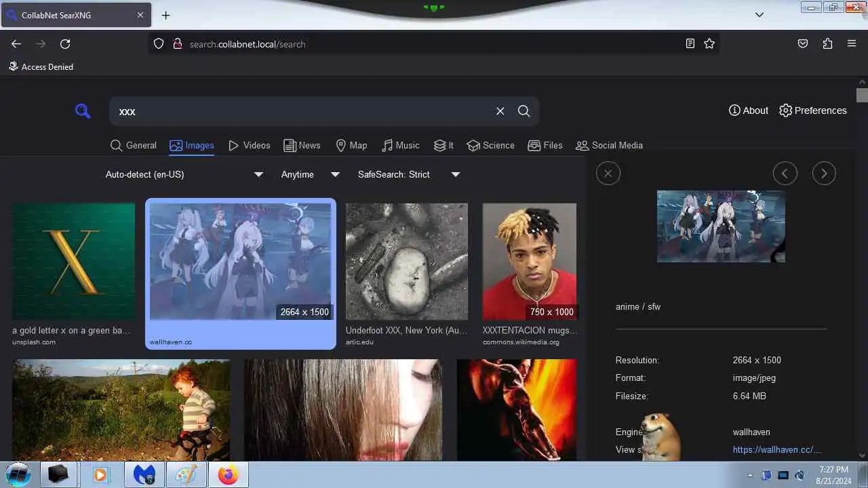Viewport: 868px width, 488px height.
Task: Close the image detail panel
Action: click(x=608, y=174)
